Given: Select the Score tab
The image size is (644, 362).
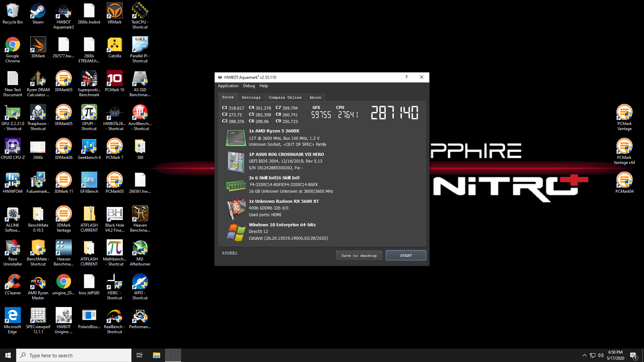Looking at the screenshot, I should 228,97.
